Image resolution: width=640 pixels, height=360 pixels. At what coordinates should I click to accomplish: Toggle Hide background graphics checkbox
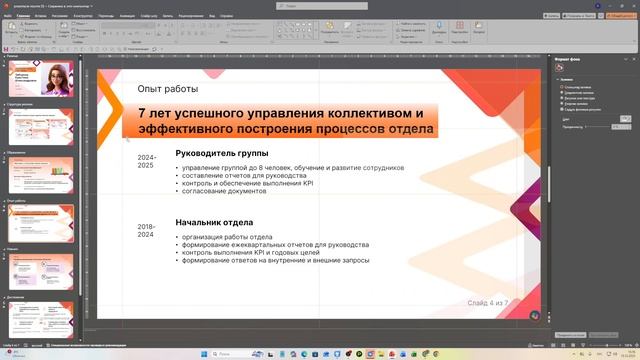pos(562,109)
